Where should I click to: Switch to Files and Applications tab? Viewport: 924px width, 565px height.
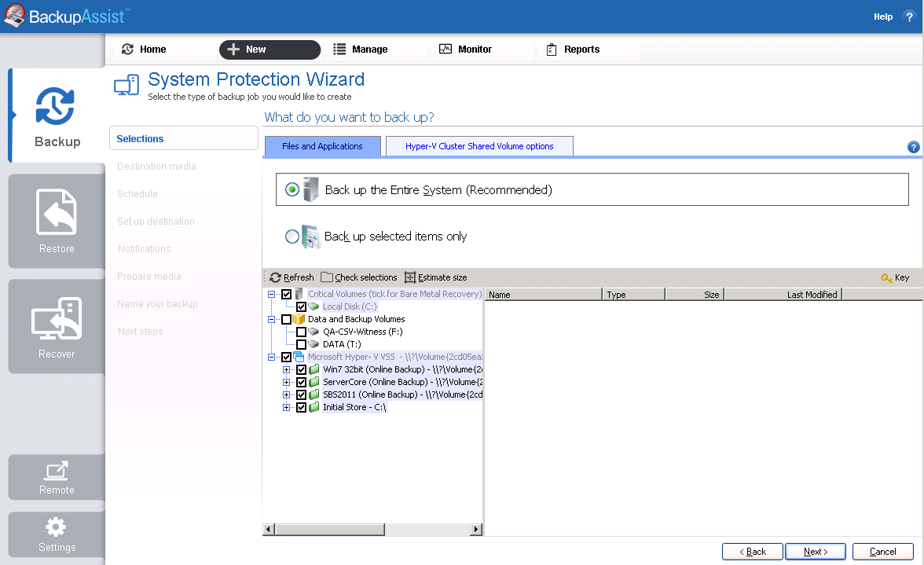click(322, 146)
